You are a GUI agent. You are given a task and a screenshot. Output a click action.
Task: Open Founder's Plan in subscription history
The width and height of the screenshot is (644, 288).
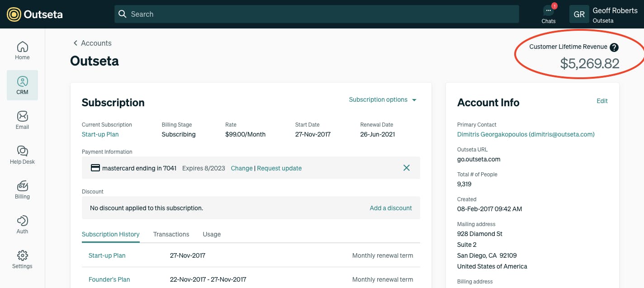pos(109,279)
